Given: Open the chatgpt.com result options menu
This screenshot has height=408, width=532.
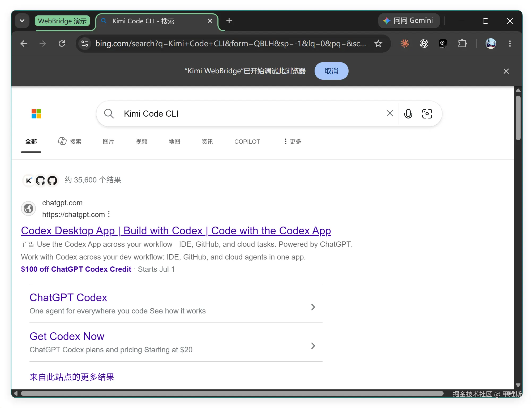Looking at the screenshot, I should pyautogui.click(x=109, y=214).
